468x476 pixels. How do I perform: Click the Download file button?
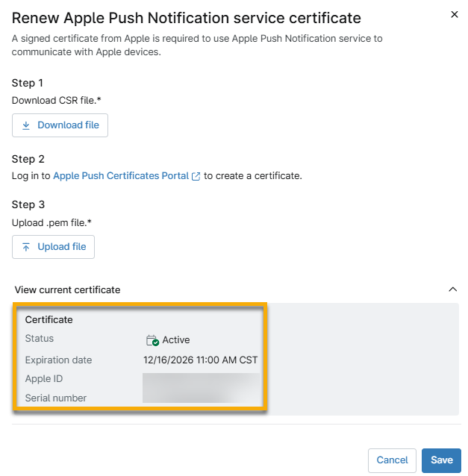[60, 125]
